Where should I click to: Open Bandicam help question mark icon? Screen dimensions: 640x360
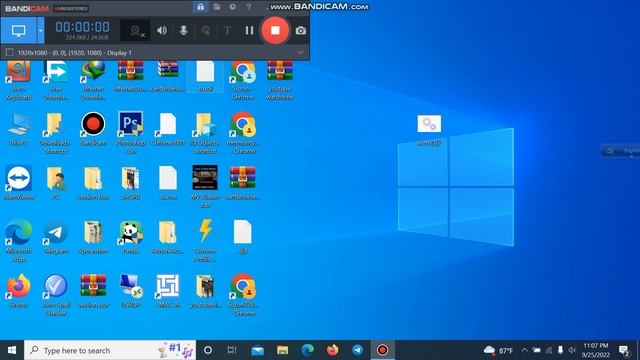pos(249,7)
